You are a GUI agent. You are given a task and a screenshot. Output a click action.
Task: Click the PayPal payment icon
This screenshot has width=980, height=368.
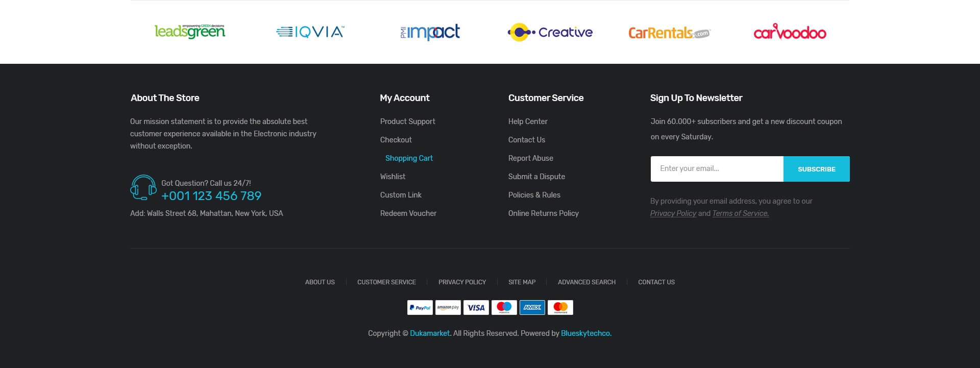(x=420, y=307)
